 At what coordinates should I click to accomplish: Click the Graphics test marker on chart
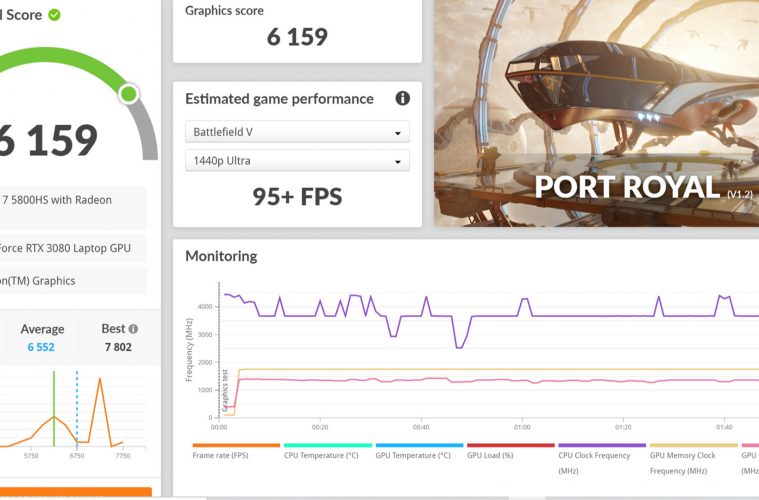point(225,390)
